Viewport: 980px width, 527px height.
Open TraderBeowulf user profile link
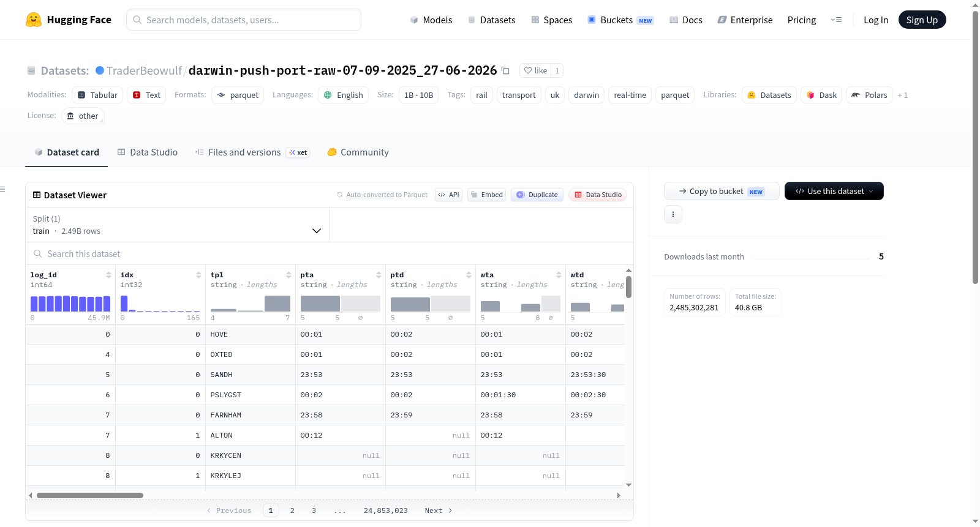pos(144,70)
